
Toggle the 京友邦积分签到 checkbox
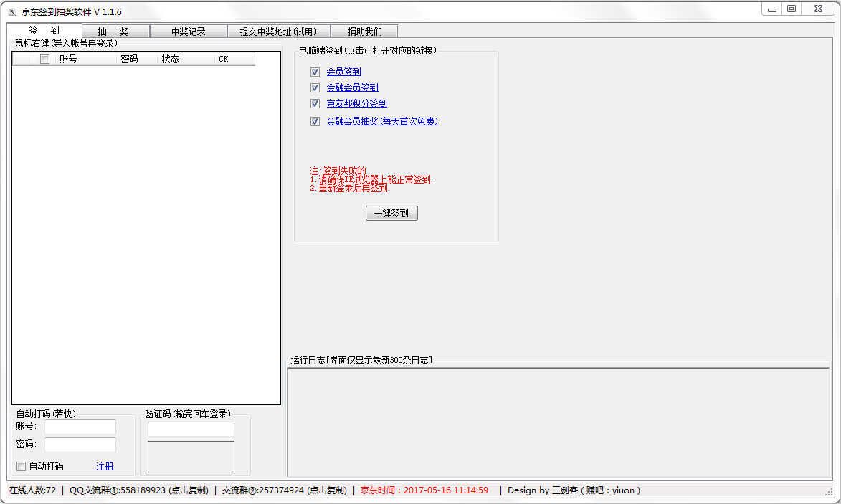(x=315, y=103)
